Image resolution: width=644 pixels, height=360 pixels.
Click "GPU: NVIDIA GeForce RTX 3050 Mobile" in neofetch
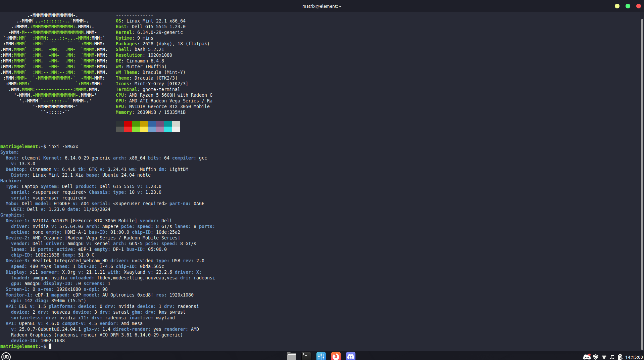pos(163,106)
